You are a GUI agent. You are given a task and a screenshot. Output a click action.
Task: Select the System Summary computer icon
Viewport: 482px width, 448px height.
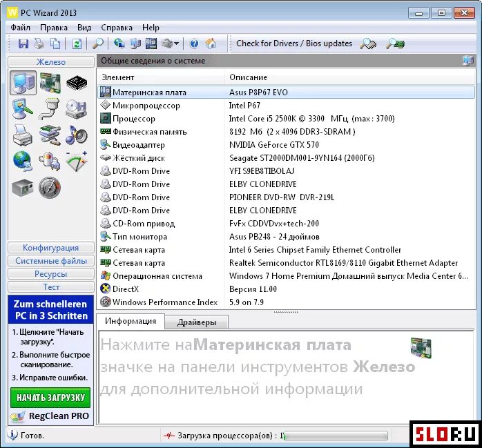tap(23, 83)
